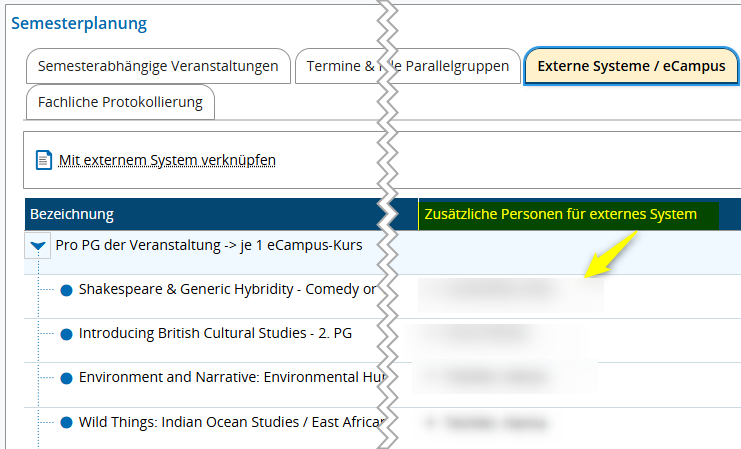Click the Zusätzliche Personen für externes System header
Image resolution: width=741 pixels, height=449 pixels.
click(x=560, y=214)
